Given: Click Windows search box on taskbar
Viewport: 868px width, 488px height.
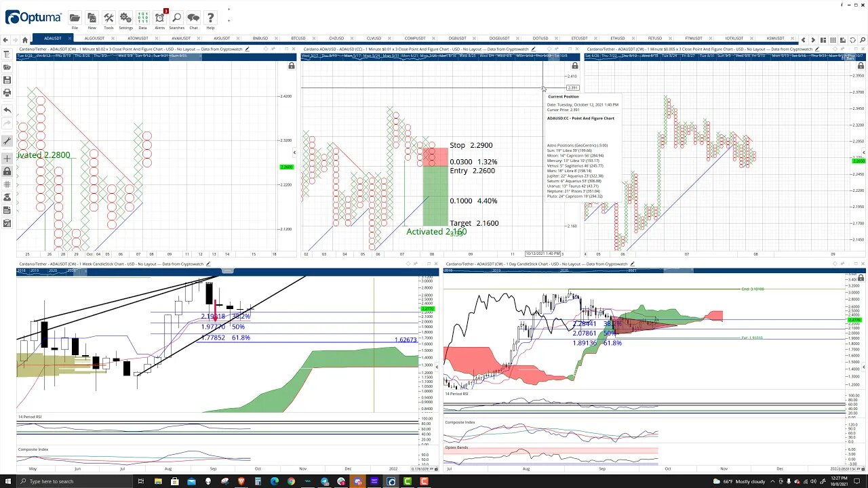Looking at the screenshot, I should [75, 481].
